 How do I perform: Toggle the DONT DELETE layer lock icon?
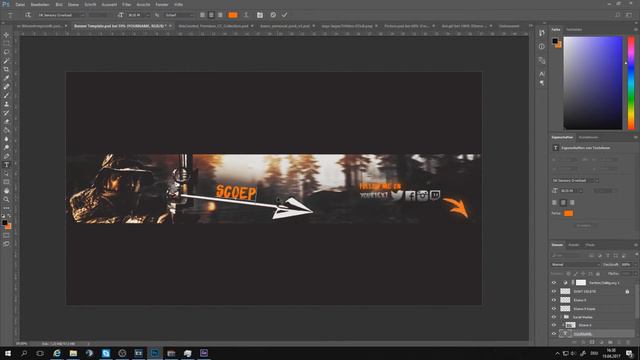tap(627, 291)
